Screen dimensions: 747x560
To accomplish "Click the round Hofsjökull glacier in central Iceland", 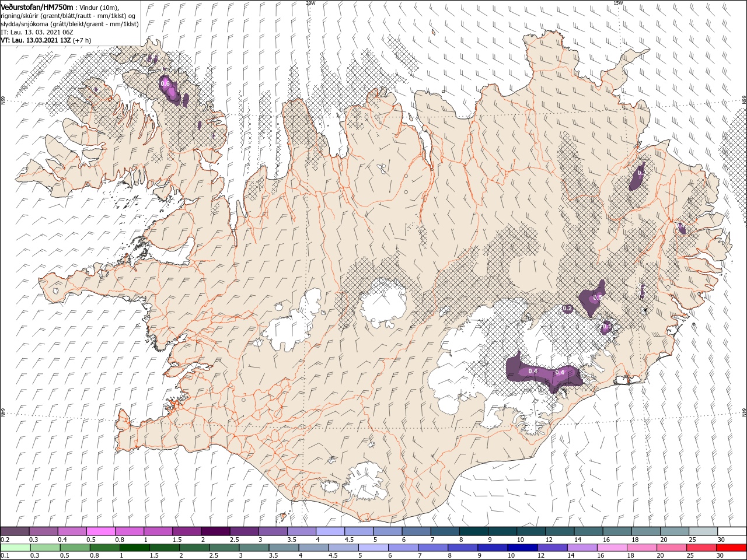I will point(383,303).
